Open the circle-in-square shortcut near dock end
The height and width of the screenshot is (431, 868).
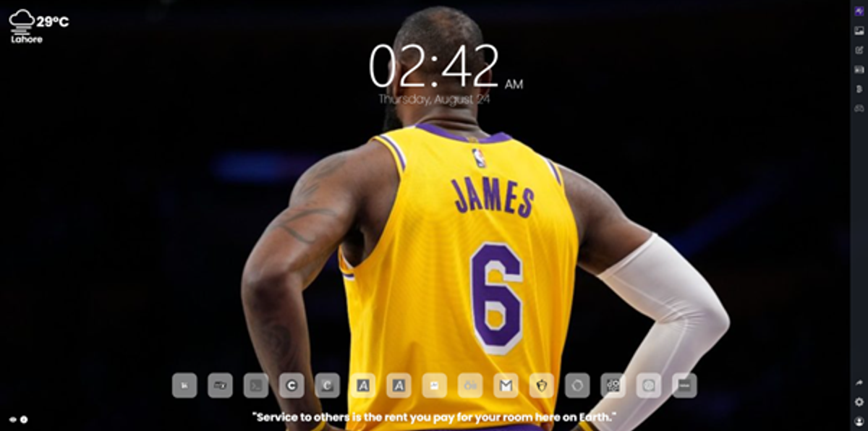coord(649,385)
